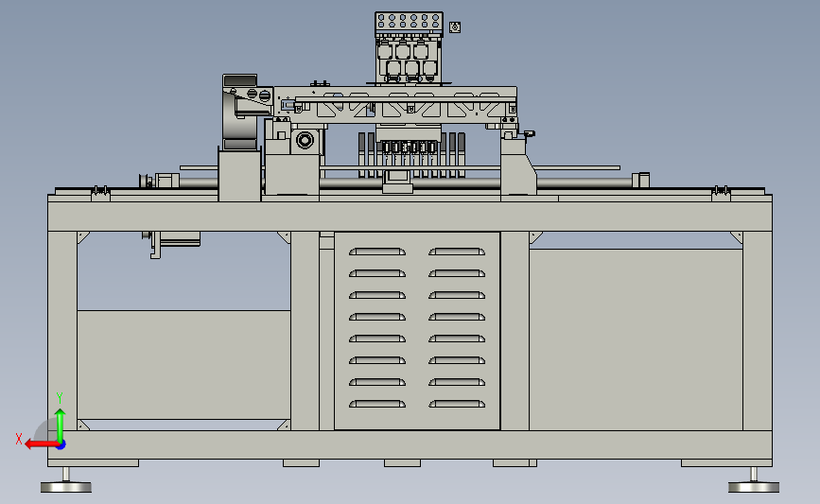Screen dimensions: 820x504
Task: Select the round bearing flange under gantry
Action: pyautogui.click(x=305, y=140)
